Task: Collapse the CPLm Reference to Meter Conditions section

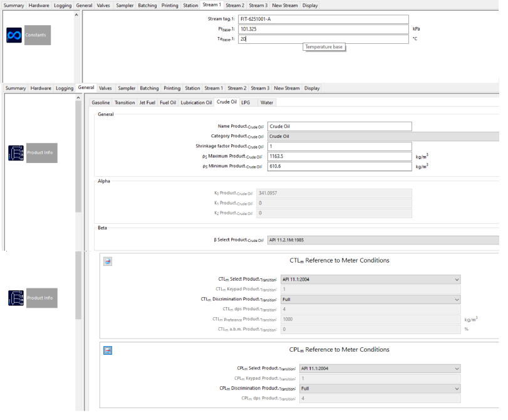Action: (x=108, y=350)
